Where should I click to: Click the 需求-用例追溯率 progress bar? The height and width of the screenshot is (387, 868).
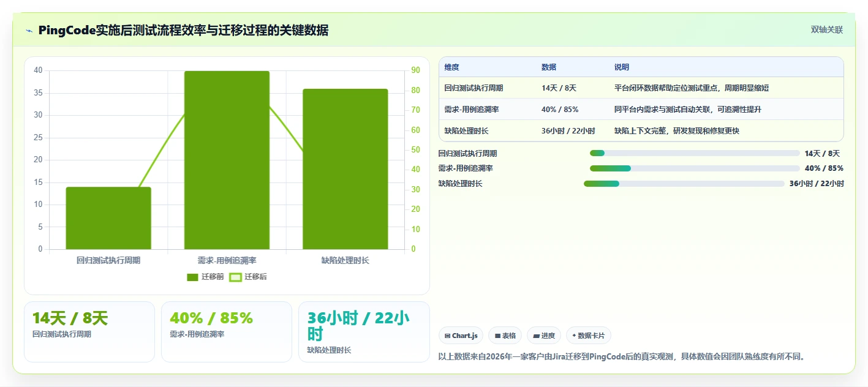(695, 168)
